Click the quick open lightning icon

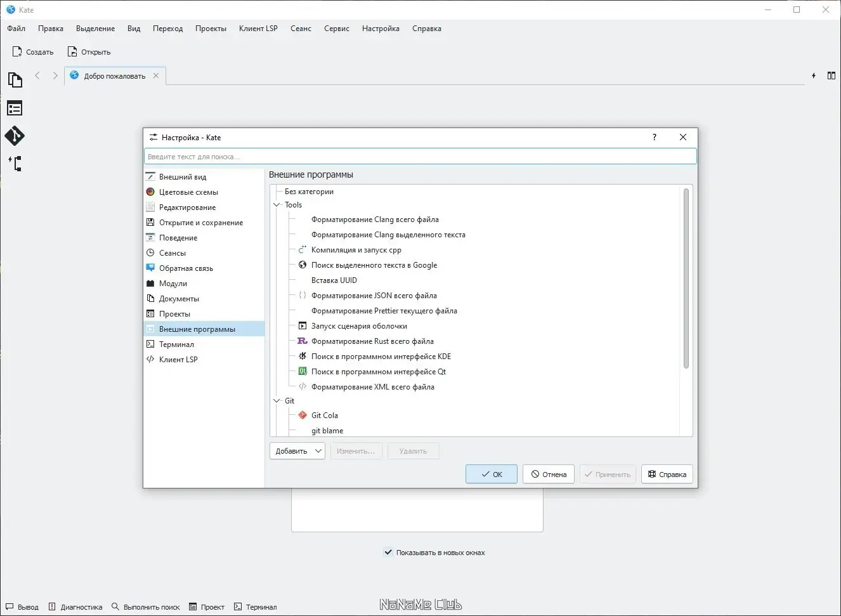coord(814,75)
